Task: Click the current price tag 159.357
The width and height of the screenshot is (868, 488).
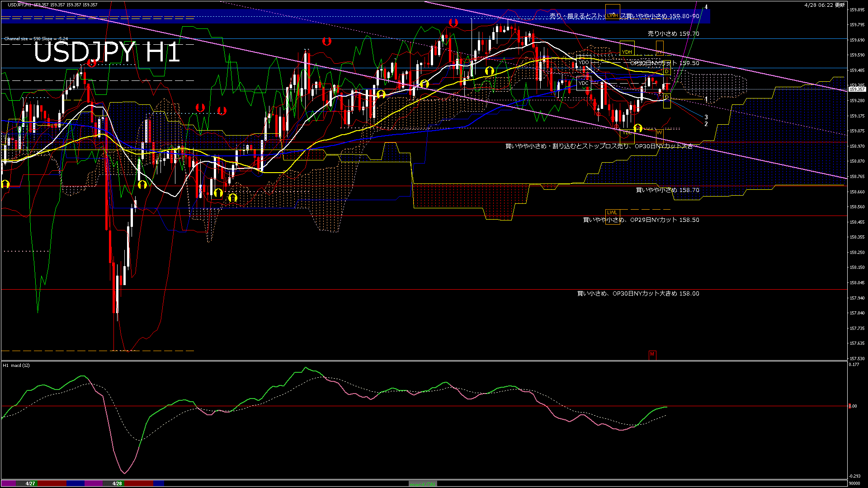Action: coord(857,89)
